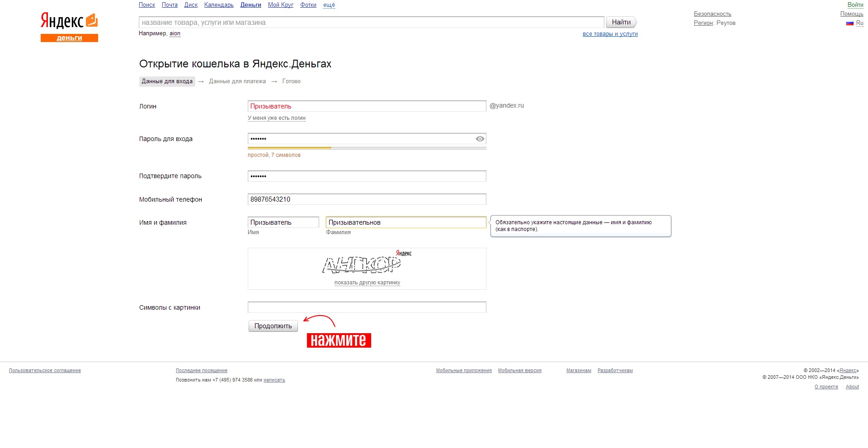
Task: Click the Russian flag language icon
Action: tap(850, 23)
